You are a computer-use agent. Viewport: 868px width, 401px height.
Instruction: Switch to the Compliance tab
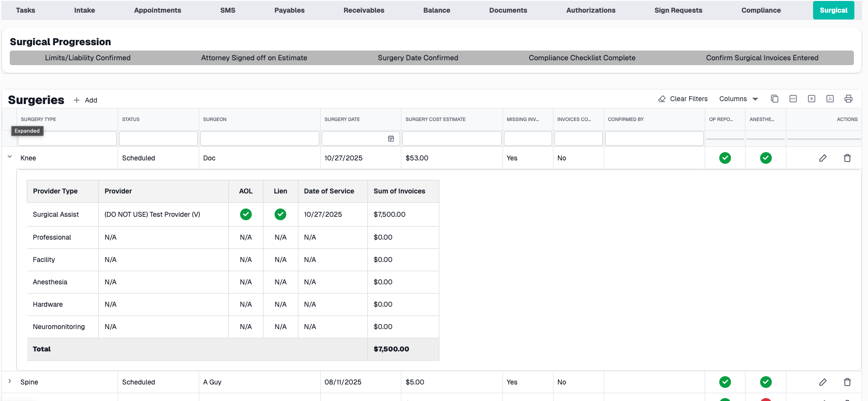coord(761,10)
